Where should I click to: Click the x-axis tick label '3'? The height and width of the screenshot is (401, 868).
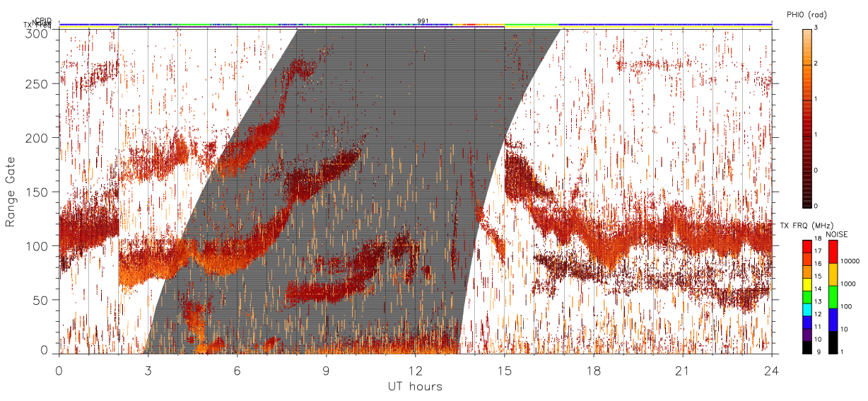[x=148, y=370]
